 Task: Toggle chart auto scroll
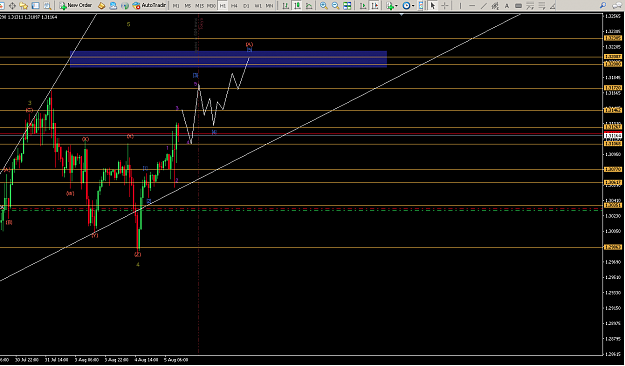pos(363,6)
